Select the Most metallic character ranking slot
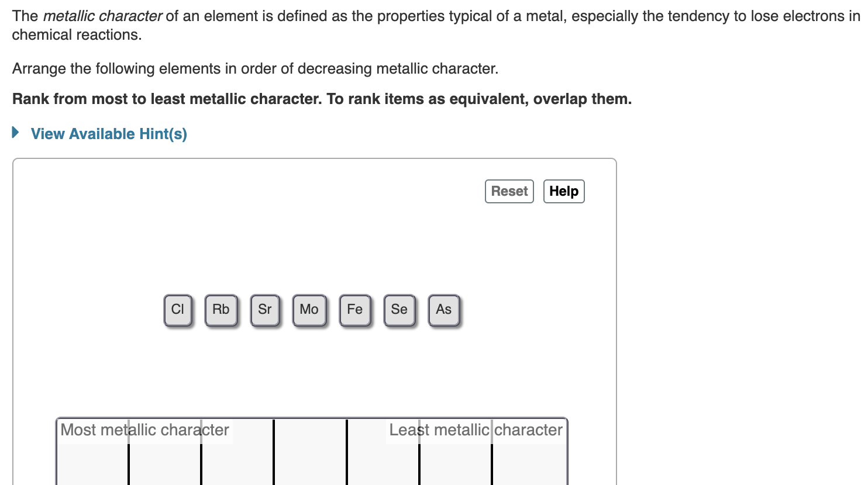The image size is (868, 485). pos(92,456)
